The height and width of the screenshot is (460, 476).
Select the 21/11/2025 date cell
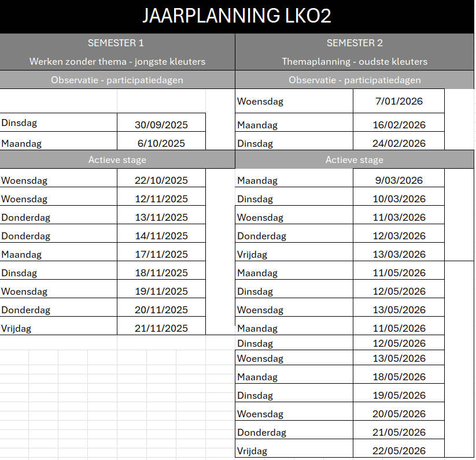click(x=161, y=328)
